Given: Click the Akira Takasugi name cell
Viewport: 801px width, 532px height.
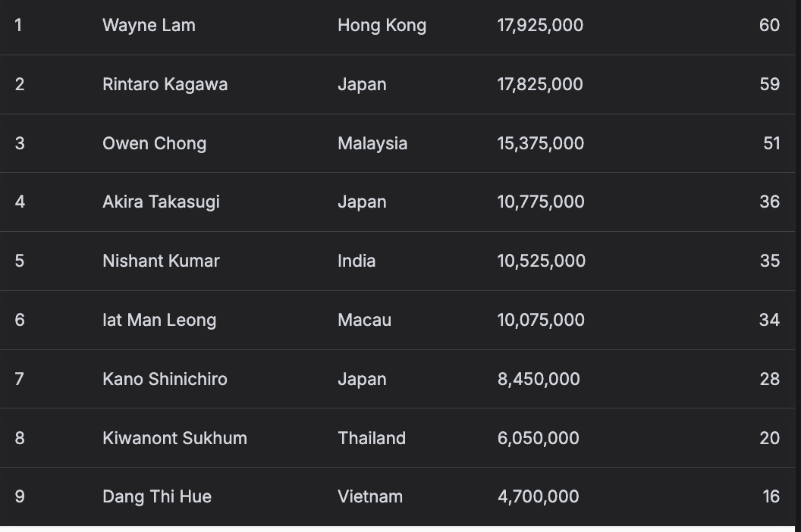Looking at the screenshot, I should (161, 202).
